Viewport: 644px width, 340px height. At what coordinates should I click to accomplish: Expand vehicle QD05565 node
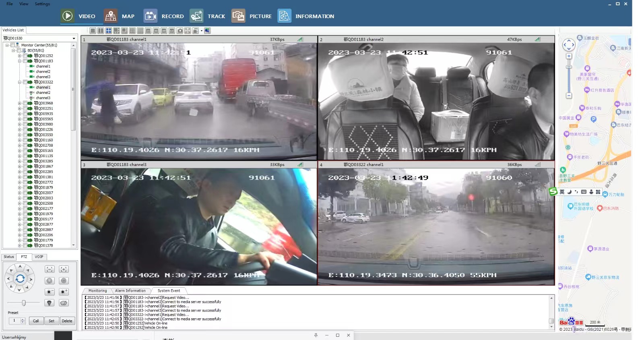(x=19, y=119)
